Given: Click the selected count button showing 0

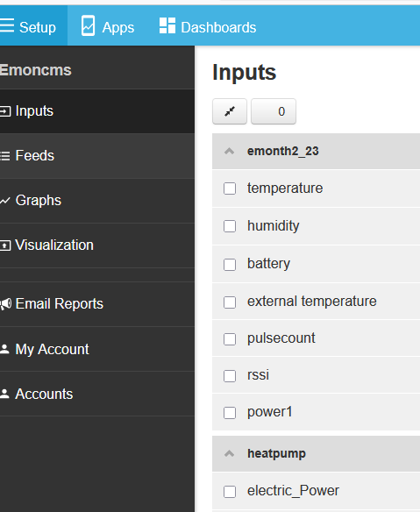Looking at the screenshot, I should point(274,111).
